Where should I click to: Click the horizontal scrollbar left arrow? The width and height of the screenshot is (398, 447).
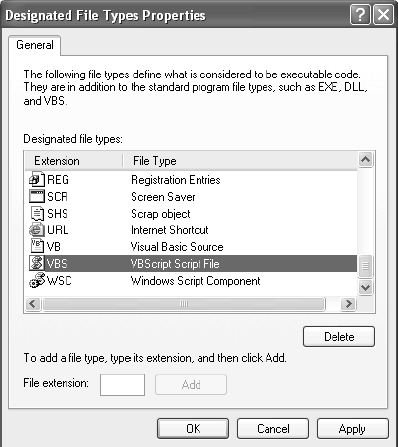tap(33, 304)
